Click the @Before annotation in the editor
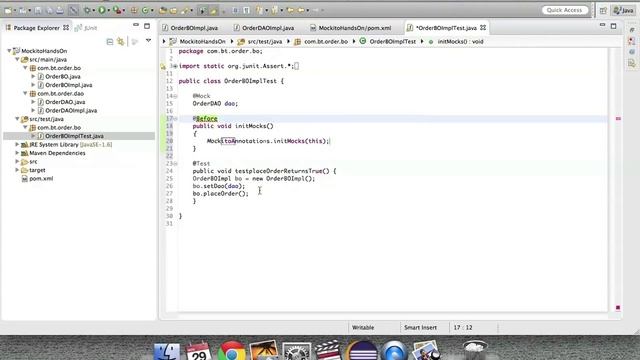The image size is (640, 360). pyautogui.click(x=205, y=119)
